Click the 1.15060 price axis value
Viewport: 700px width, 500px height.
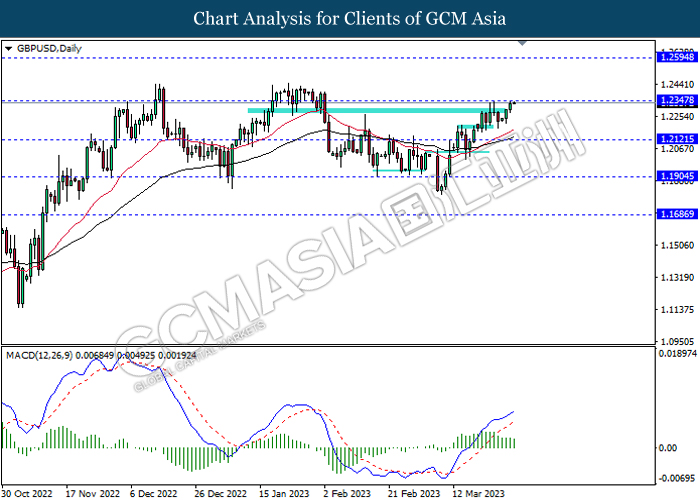click(677, 245)
